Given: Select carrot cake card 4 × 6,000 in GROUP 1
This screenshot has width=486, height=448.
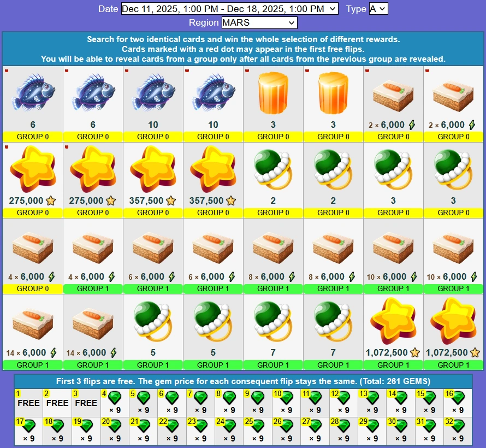Looking at the screenshot, I should point(93,256).
